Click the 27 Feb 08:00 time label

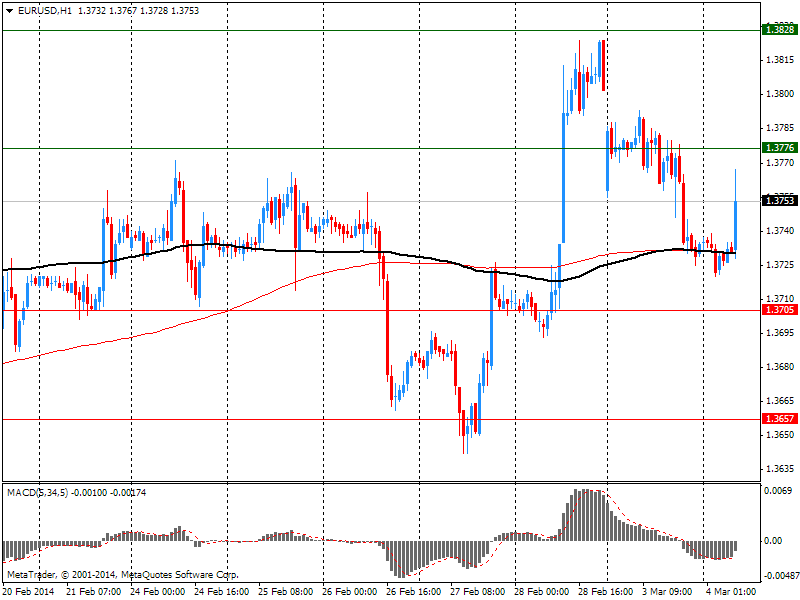(478, 591)
